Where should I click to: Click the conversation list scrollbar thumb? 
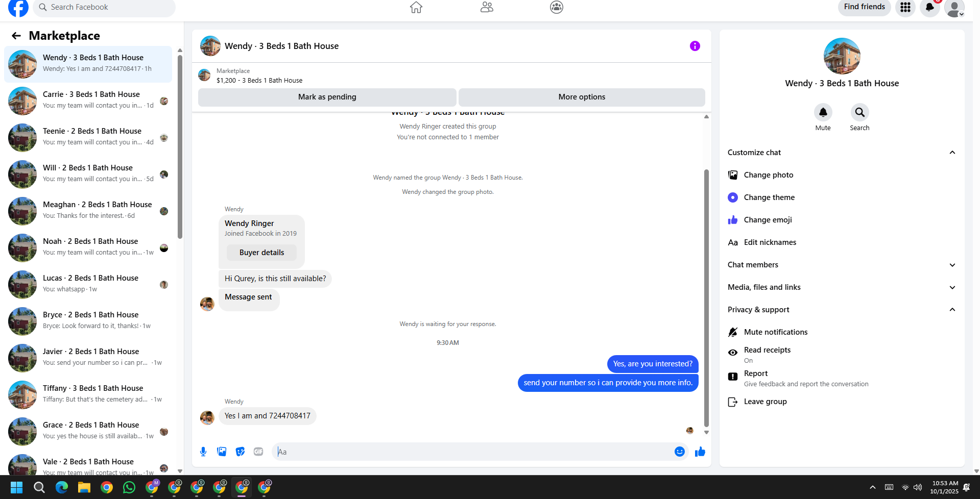tap(180, 146)
